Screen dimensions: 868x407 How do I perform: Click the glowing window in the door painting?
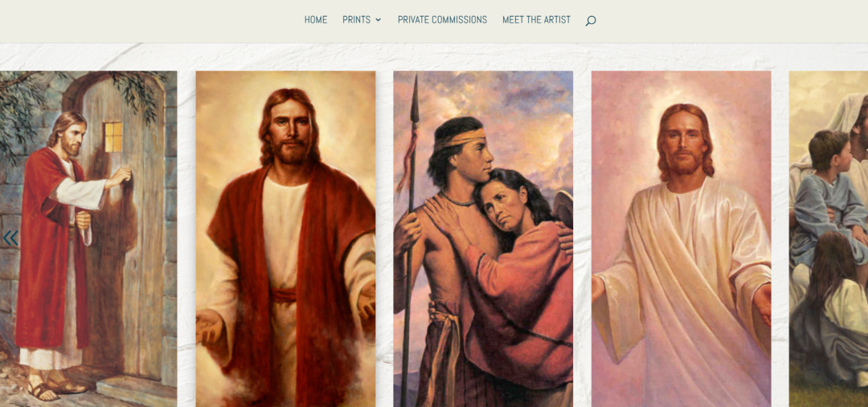coord(113,136)
